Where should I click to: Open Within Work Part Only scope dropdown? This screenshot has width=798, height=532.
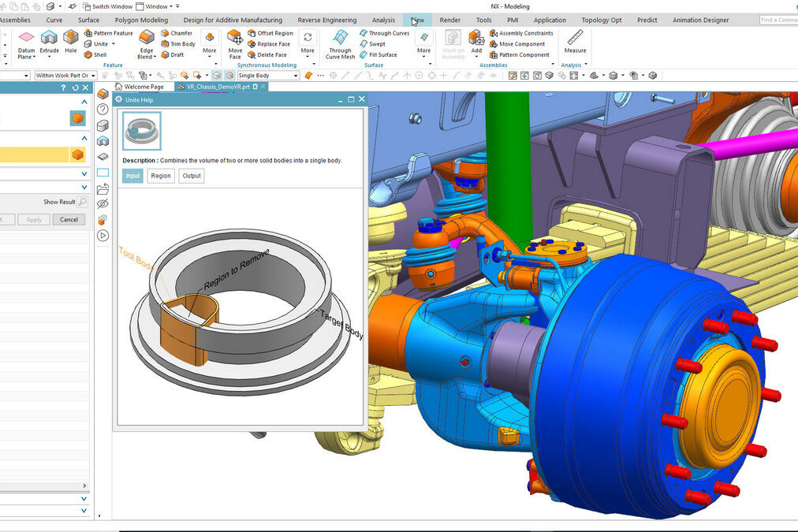click(x=65, y=76)
